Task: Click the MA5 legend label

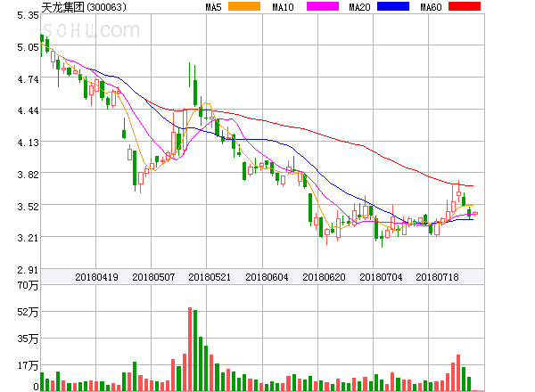Action: [x=214, y=7]
